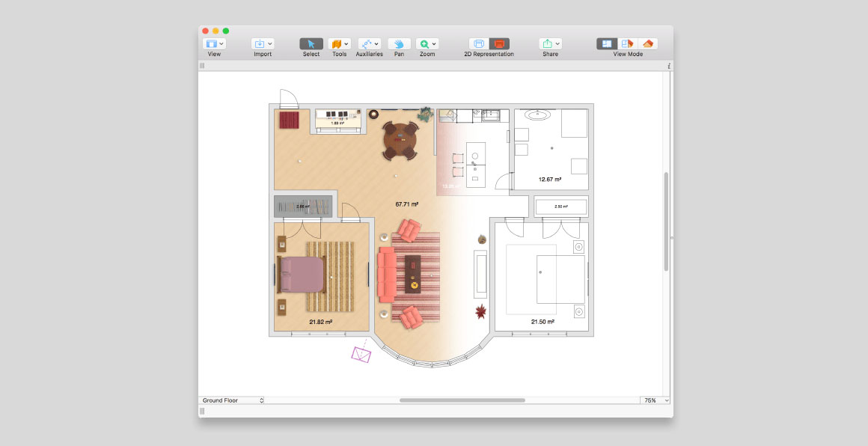Select the purple camera object below the plan
This screenshot has width=868, height=446.
click(361, 354)
